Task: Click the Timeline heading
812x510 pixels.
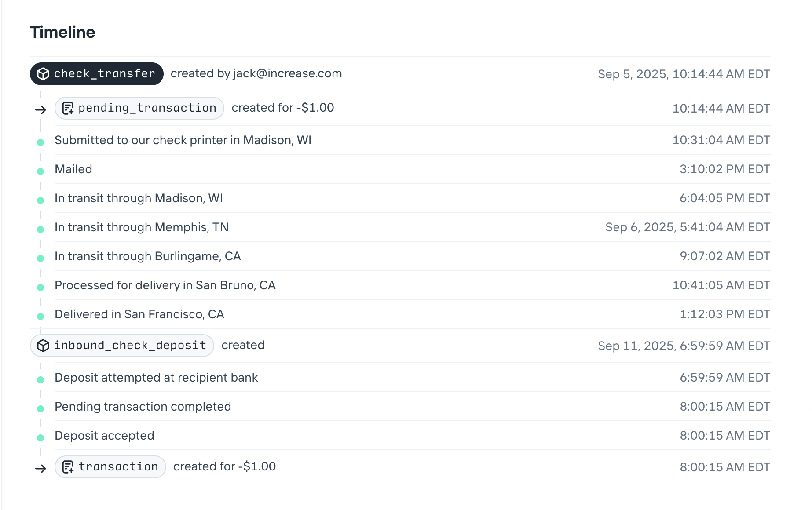Action: coord(62,33)
